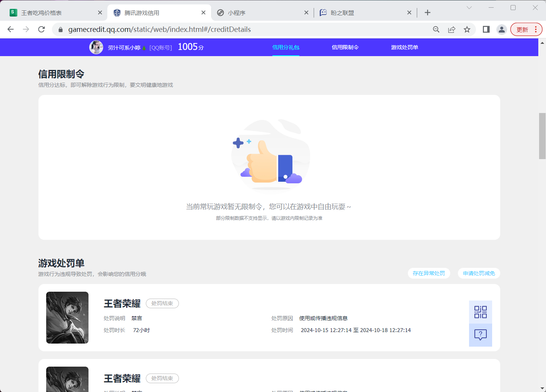Viewport: 546px width, 392px height.
Task: Click 当前常玩游戏暂无限制令 message
Action: (269, 207)
